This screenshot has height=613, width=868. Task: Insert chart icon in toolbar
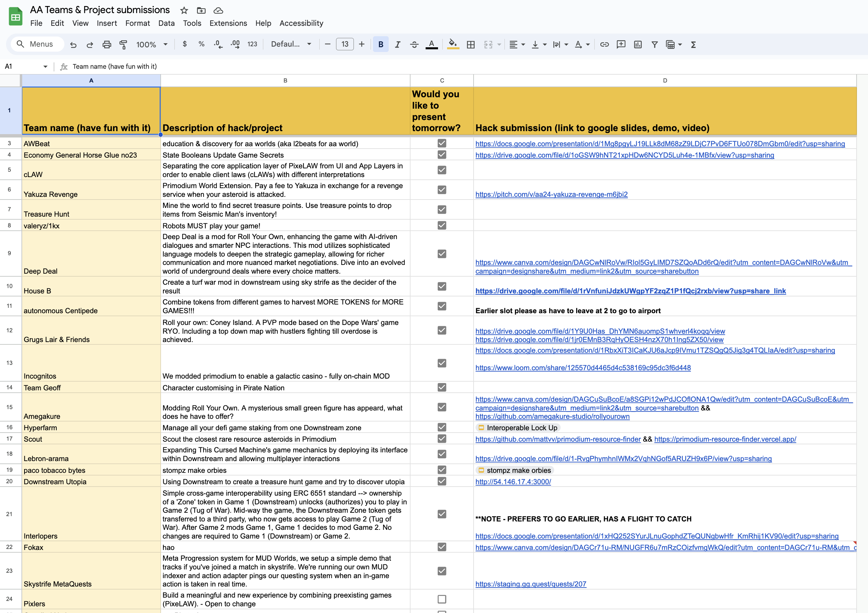click(x=638, y=45)
